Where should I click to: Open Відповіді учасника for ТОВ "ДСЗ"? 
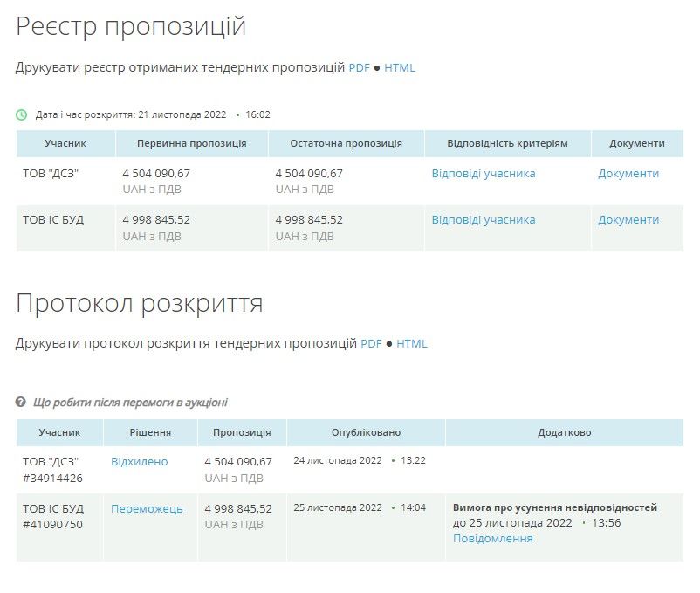coord(483,173)
